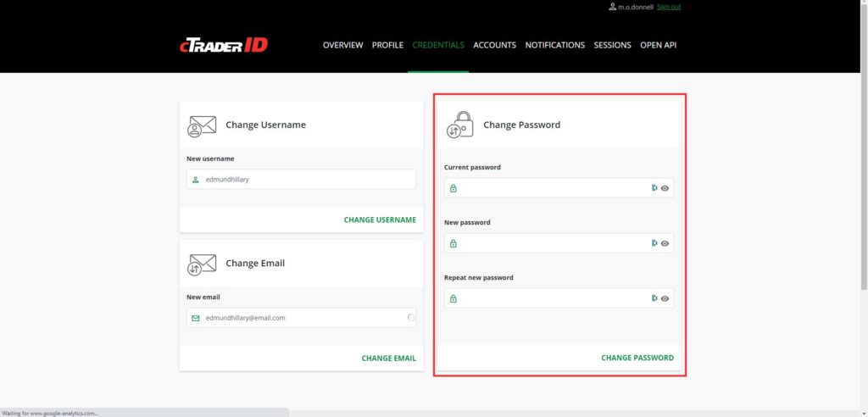Click into the New username input field
Image resolution: width=868 pixels, height=417 pixels.
tap(305, 179)
